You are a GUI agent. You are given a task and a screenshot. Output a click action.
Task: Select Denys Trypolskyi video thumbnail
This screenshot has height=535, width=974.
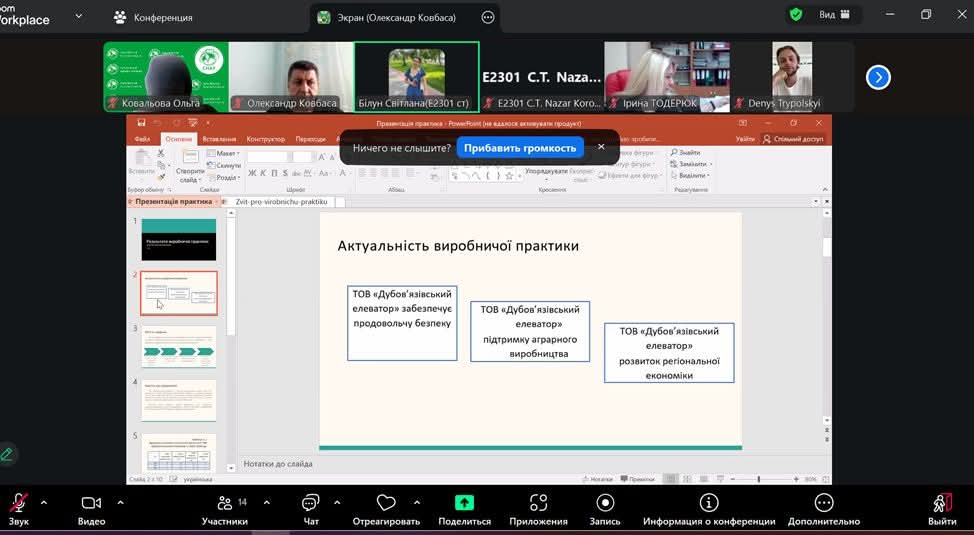[792, 76]
